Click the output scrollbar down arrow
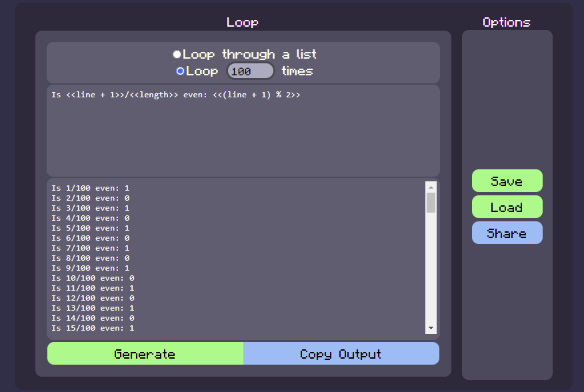Image resolution: width=584 pixels, height=392 pixels. coord(431,328)
